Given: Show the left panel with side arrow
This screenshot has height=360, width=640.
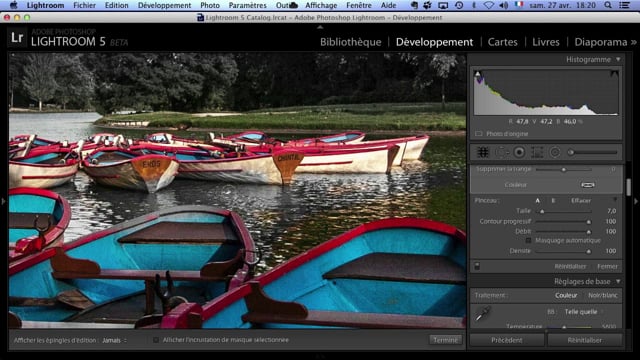Looking at the screenshot, I should (x=3, y=201).
